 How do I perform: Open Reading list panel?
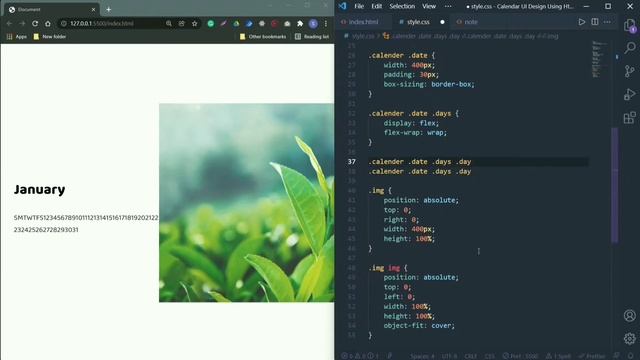click(312, 37)
